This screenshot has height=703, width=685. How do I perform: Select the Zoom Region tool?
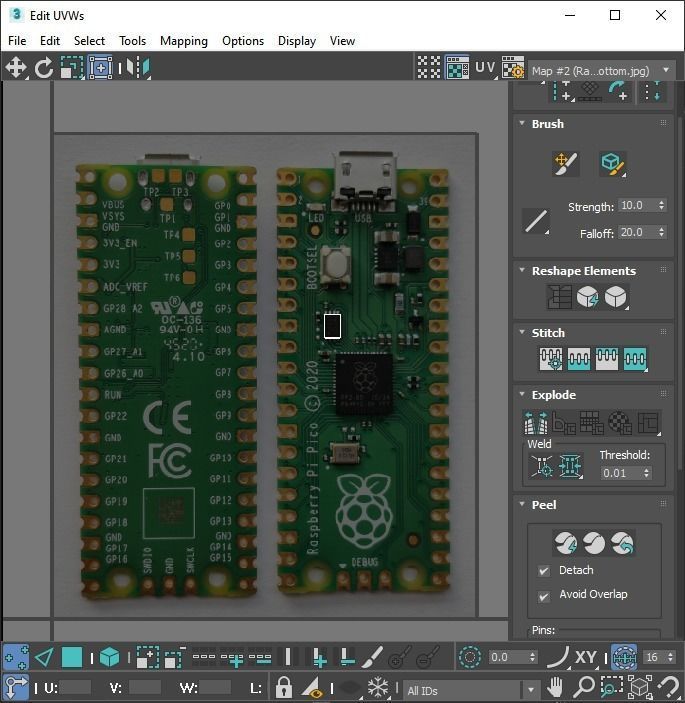611,687
